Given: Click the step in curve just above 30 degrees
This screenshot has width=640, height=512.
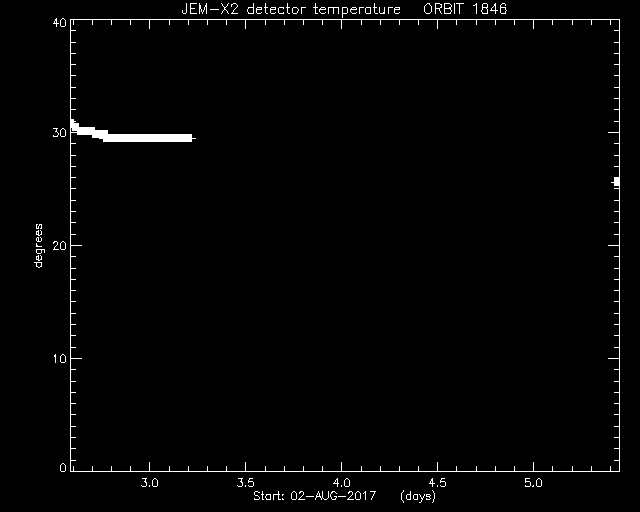Looking at the screenshot, I should click(86, 131).
